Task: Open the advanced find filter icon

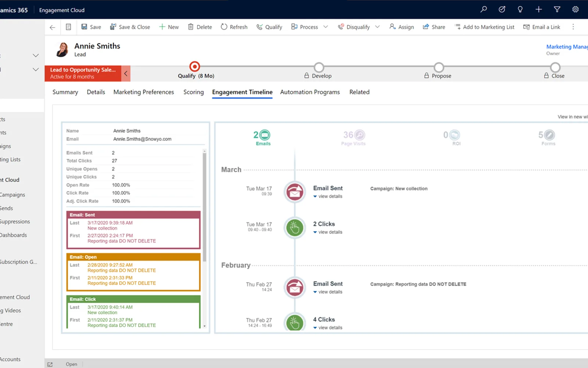Action: 557,10
